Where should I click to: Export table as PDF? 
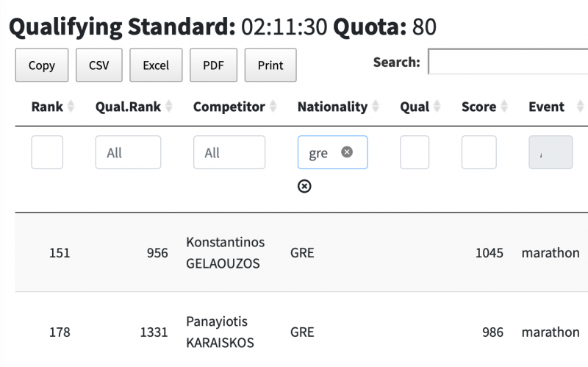click(x=213, y=65)
